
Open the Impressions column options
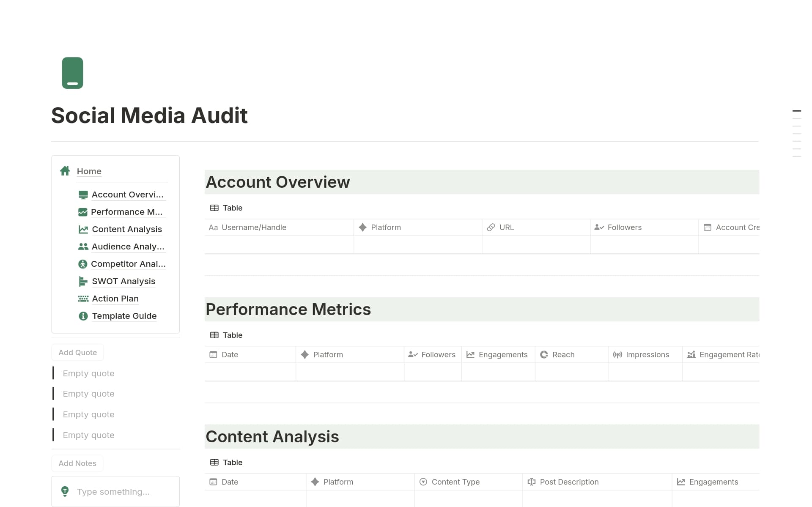click(x=647, y=354)
